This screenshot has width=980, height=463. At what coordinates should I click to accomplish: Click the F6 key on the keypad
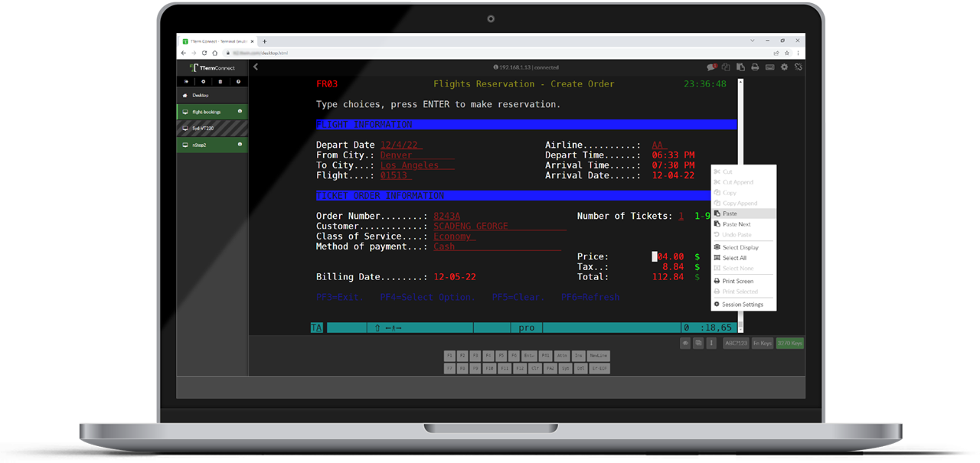tap(514, 356)
